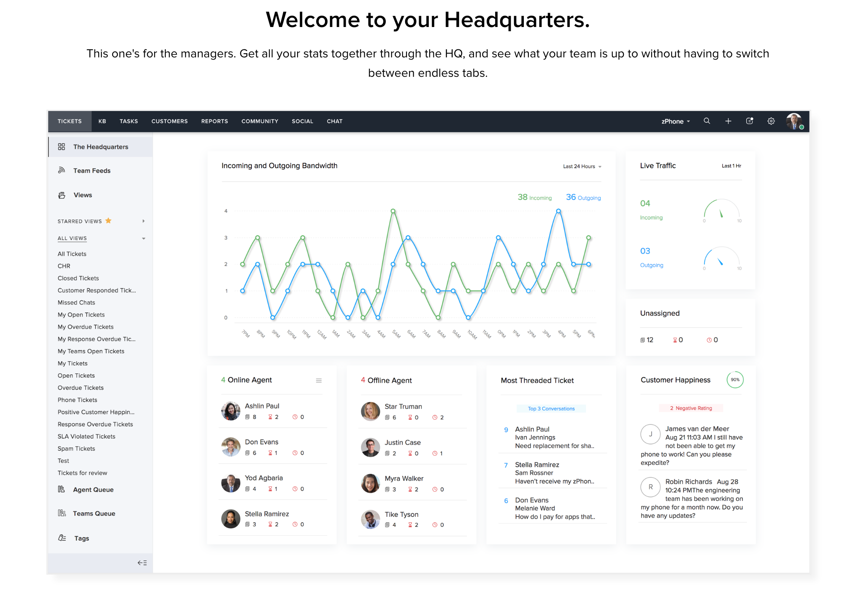Open the new item plus button
Viewport: 861px width, 616px height.
pyautogui.click(x=727, y=121)
